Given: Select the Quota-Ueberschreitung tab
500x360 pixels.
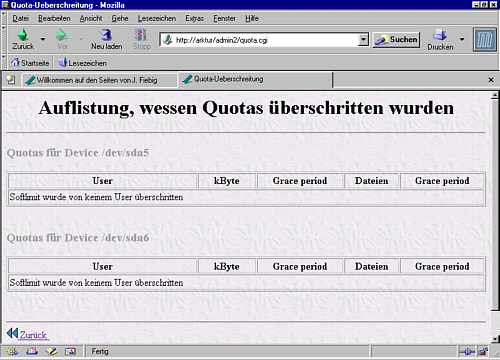Looking at the screenshot, I should click(255, 80).
